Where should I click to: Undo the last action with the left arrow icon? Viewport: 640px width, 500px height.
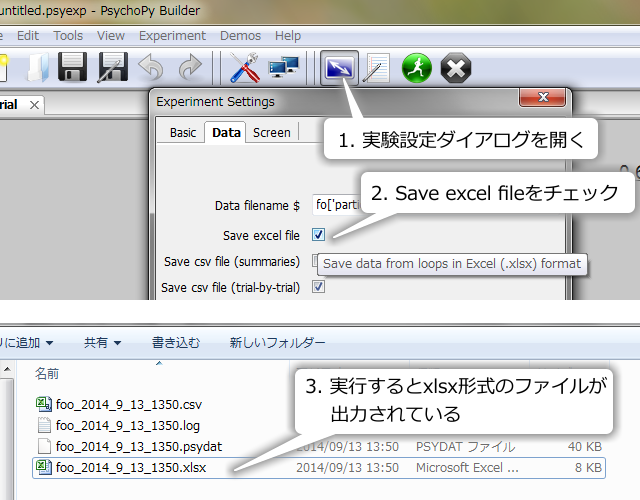pyautogui.click(x=151, y=67)
